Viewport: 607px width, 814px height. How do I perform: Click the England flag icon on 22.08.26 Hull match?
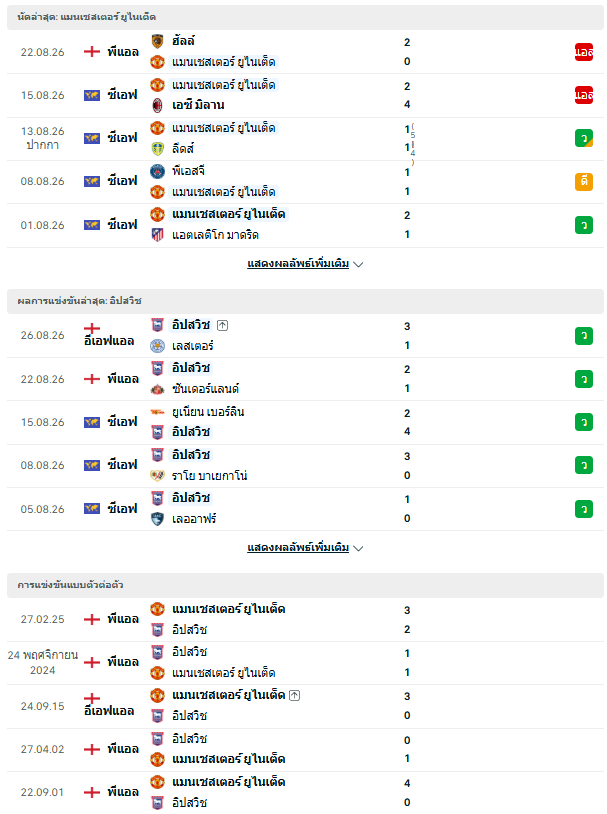[92, 51]
